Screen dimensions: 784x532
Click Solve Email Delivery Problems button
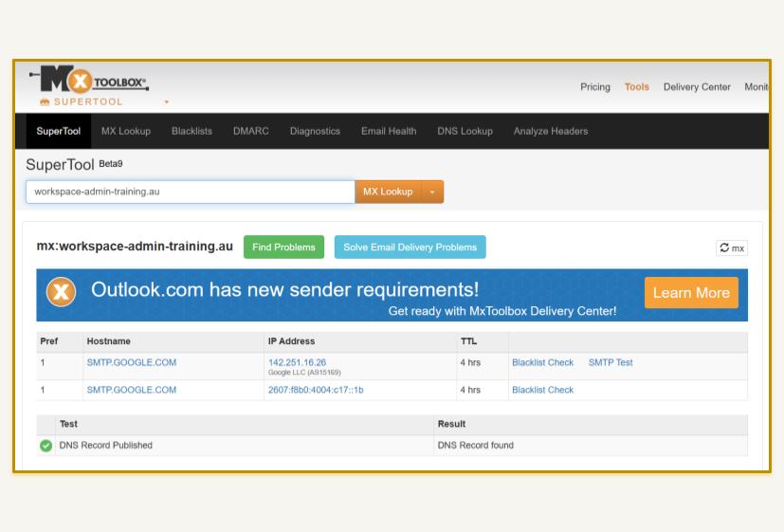tap(410, 247)
